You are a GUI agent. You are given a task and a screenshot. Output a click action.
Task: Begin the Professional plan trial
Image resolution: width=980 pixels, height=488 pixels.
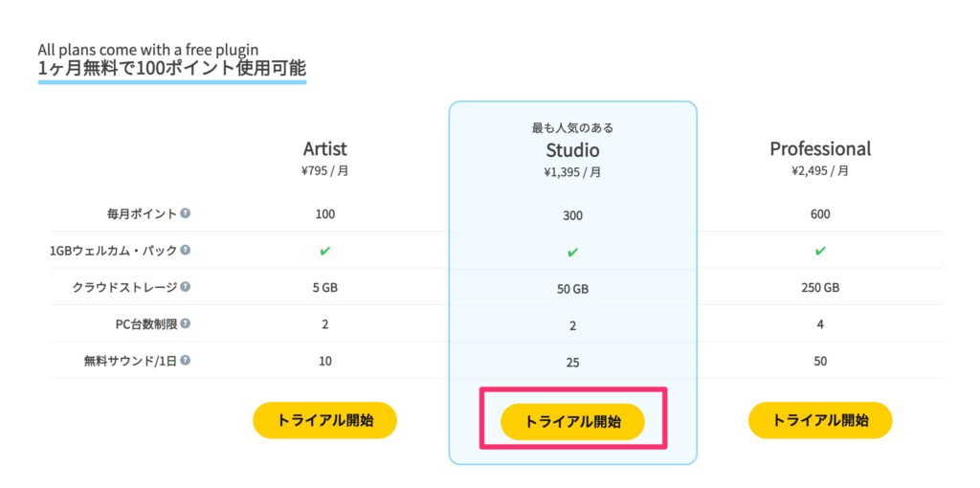click(x=820, y=420)
